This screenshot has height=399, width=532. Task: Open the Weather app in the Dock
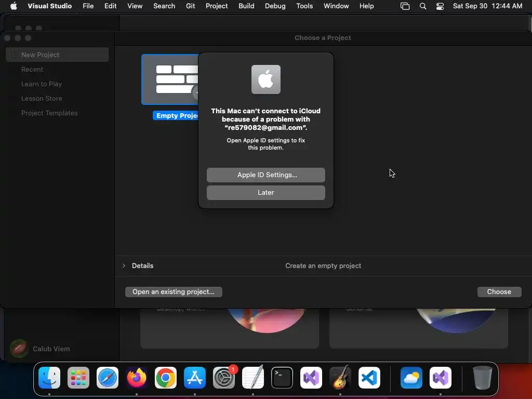411,378
